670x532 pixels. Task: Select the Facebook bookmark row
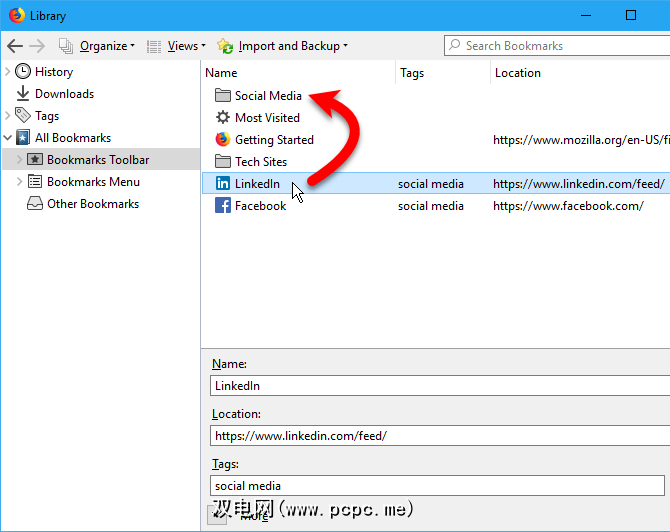[x=436, y=206]
